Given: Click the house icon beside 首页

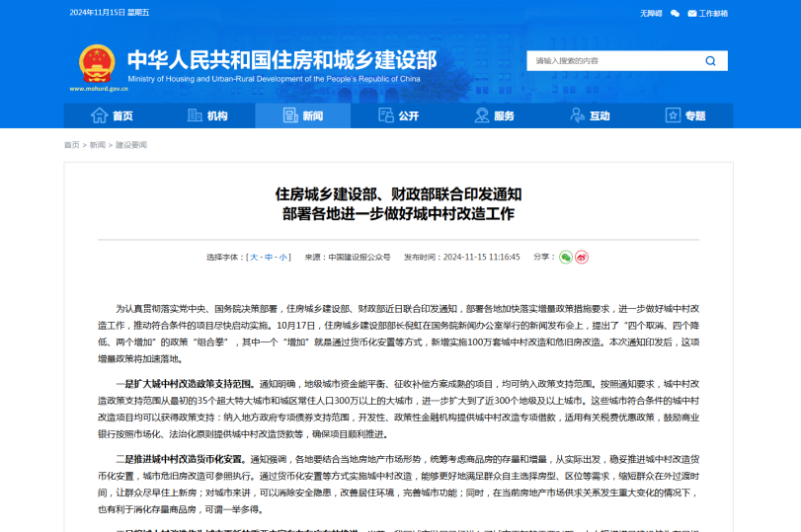Looking at the screenshot, I should click(x=99, y=115).
